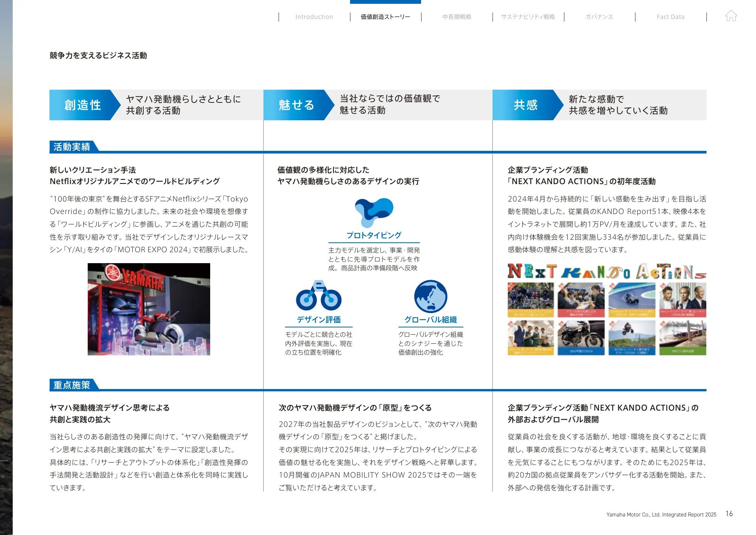Toggle the active 価値創造ストーリー section indicator
This screenshot has width=756, height=535.
385,17
